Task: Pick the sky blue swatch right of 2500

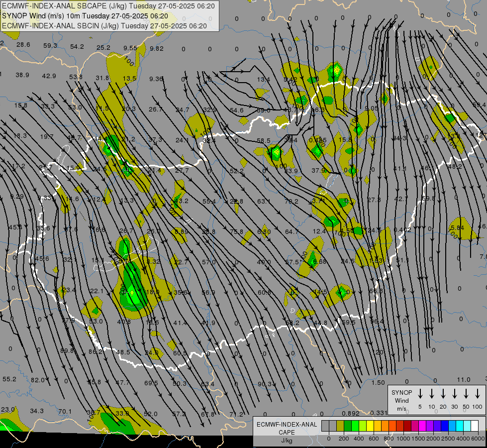Action: click(x=452, y=426)
